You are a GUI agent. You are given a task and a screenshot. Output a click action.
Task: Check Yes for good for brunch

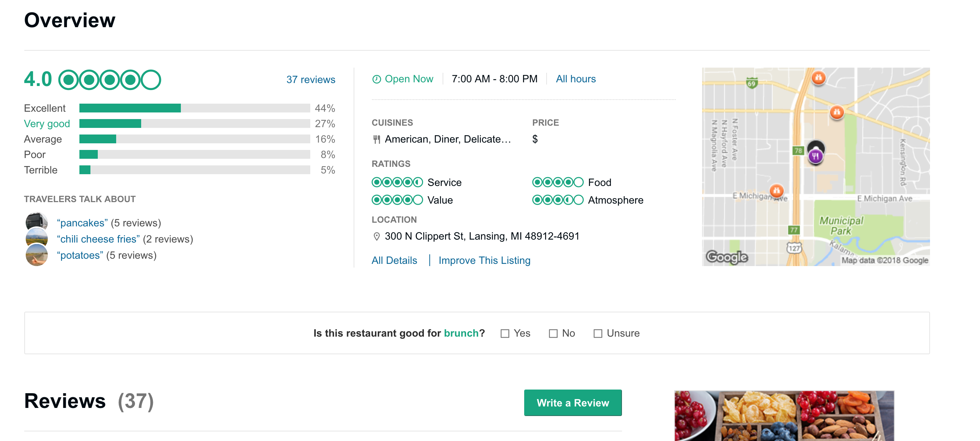coord(505,334)
